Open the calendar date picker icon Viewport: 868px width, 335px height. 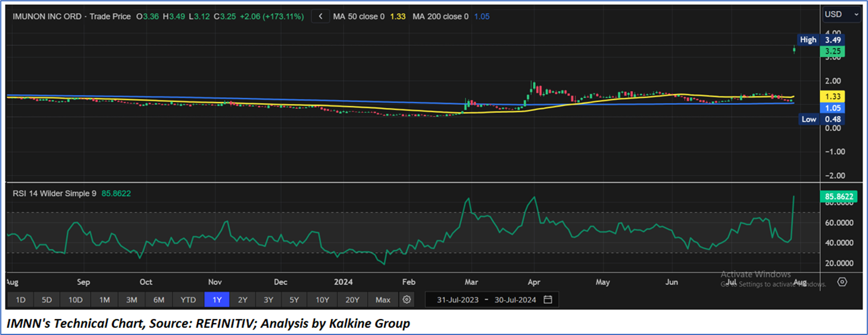pyautogui.click(x=548, y=299)
